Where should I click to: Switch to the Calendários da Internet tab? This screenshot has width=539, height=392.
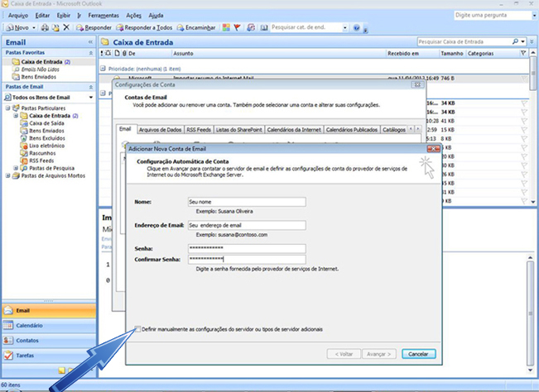tap(294, 130)
